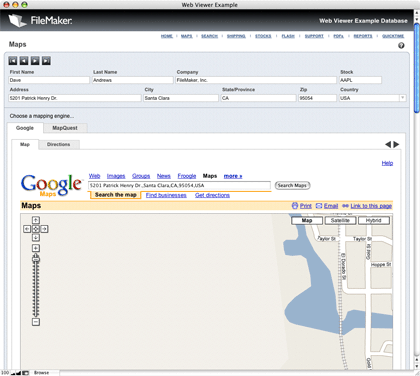Click the Google Images link
This screenshot has height=376, width=420.
[x=116, y=176]
